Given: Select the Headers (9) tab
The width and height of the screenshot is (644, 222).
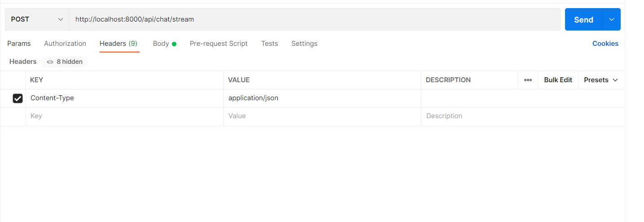Looking at the screenshot, I should click(118, 44).
